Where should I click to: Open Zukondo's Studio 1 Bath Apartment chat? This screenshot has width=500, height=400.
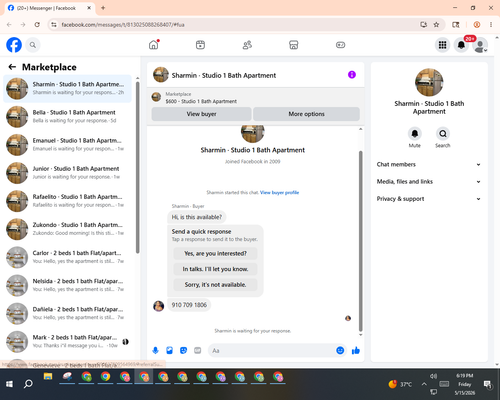(x=67, y=229)
